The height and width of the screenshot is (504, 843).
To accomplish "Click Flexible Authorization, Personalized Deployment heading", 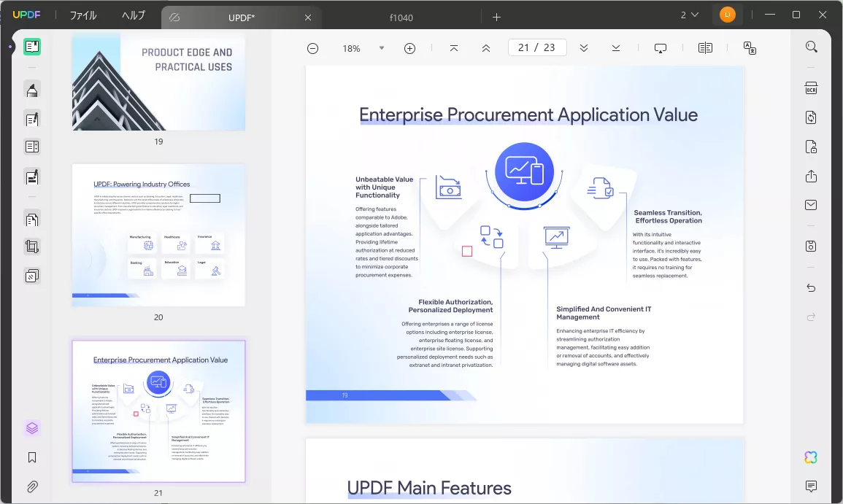I will pyautogui.click(x=450, y=306).
